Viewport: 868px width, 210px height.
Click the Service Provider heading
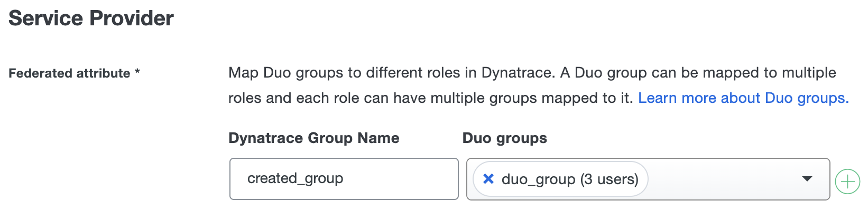click(91, 18)
